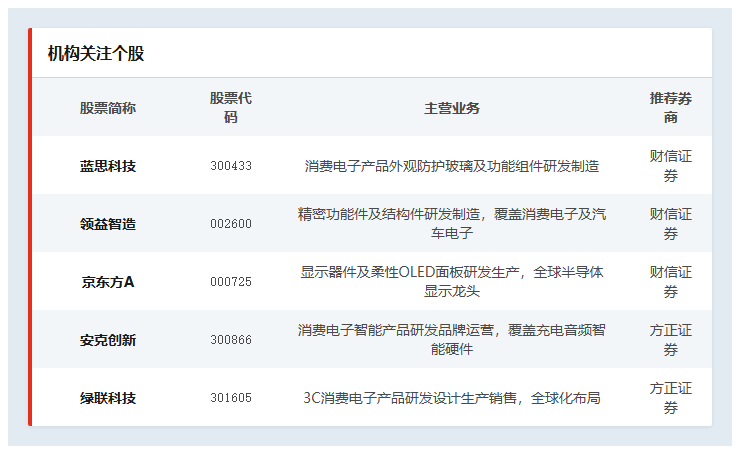Image resolution: width=740 pixels, height=454 pixels.
Task: Select the stock name 绿联科技
Action: (x=108, y=398)
